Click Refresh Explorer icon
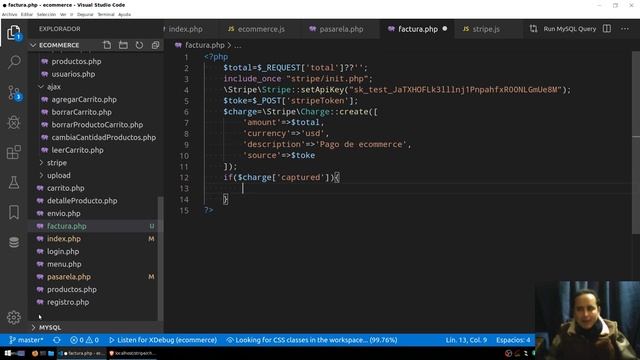 [x=139, y=45]
